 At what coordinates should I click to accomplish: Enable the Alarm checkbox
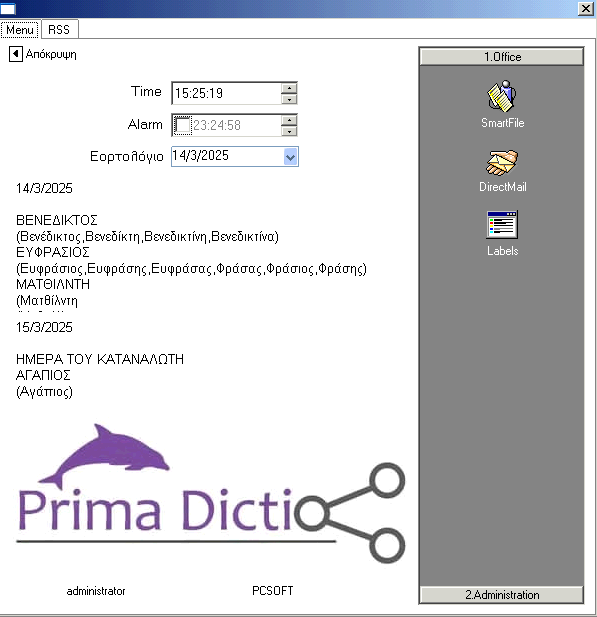[x=182, y=125]
